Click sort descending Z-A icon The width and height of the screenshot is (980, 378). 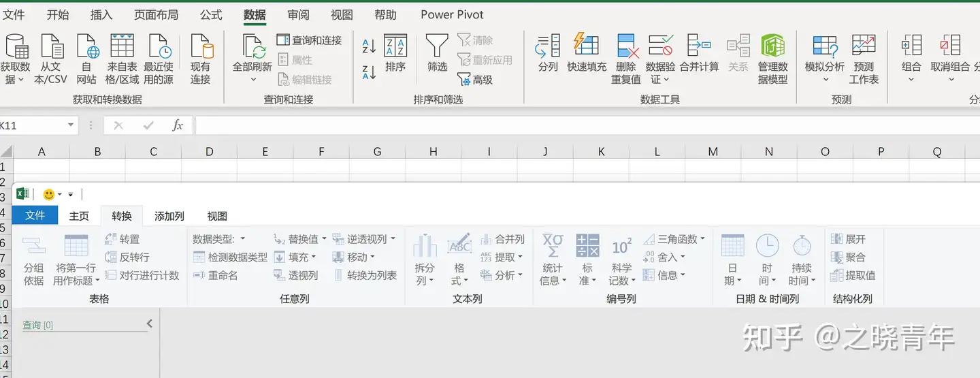point(369,72)
